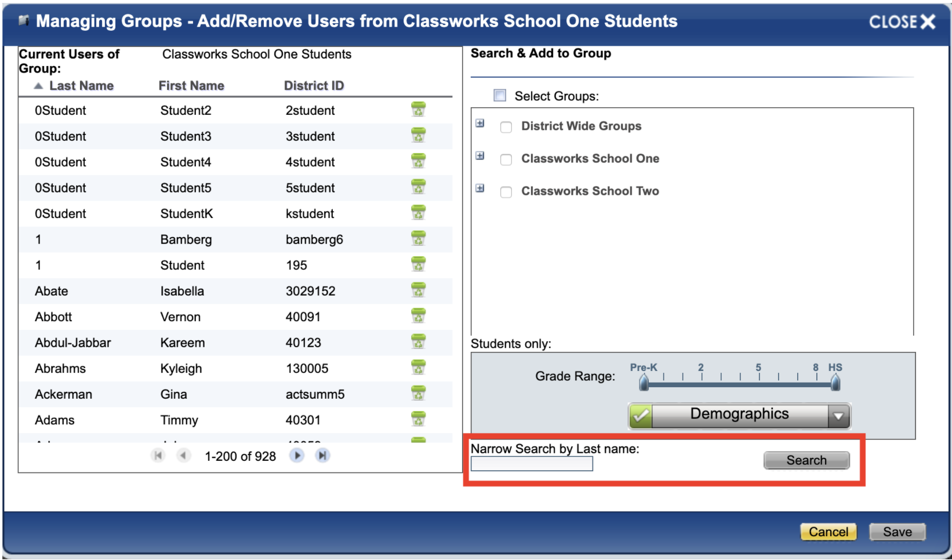Click the trash icon for Bamberg row
952x560 pixels.
[418, 239]
